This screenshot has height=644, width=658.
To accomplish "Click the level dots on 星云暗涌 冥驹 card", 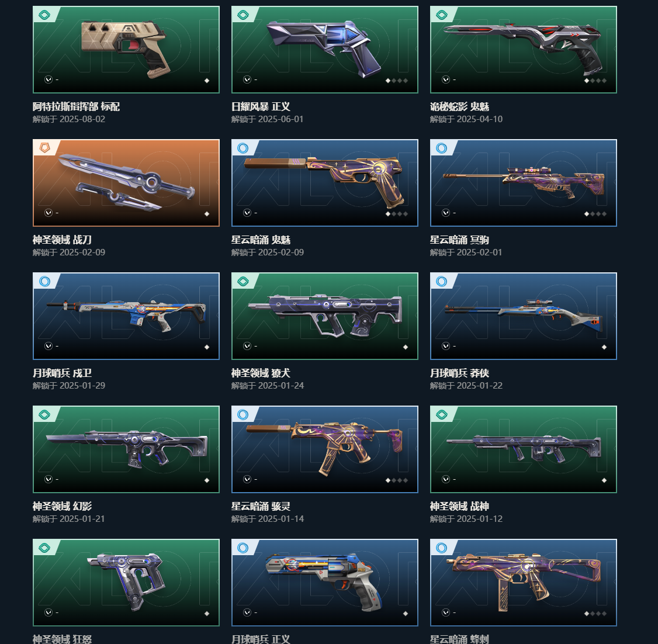I will pyautogui.click(x=595, y=214).
